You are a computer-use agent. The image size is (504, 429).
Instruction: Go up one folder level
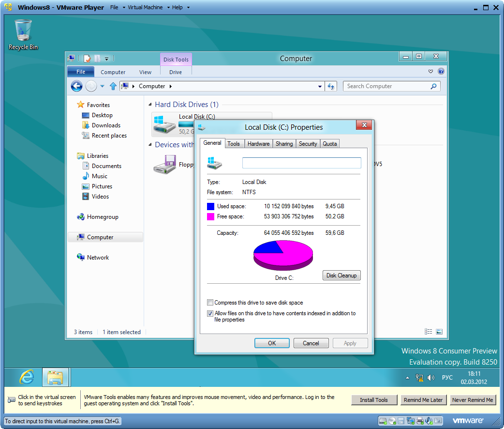[113, 86]
